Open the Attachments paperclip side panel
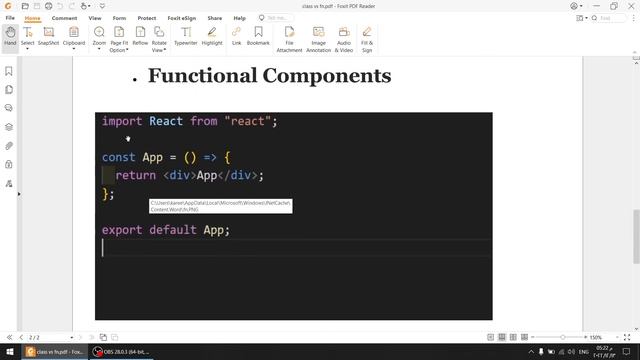The width and height of the screenshot is (640, 360). 9,146
